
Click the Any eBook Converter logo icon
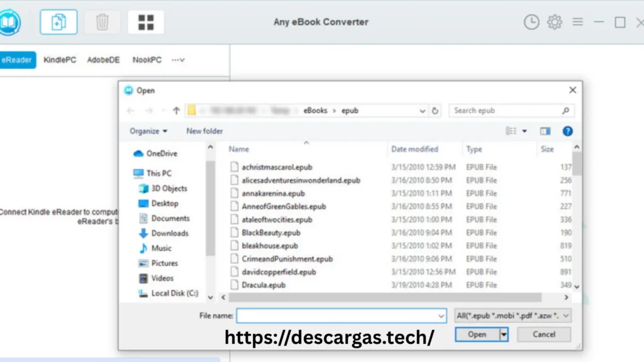click(x=11, y=21)
